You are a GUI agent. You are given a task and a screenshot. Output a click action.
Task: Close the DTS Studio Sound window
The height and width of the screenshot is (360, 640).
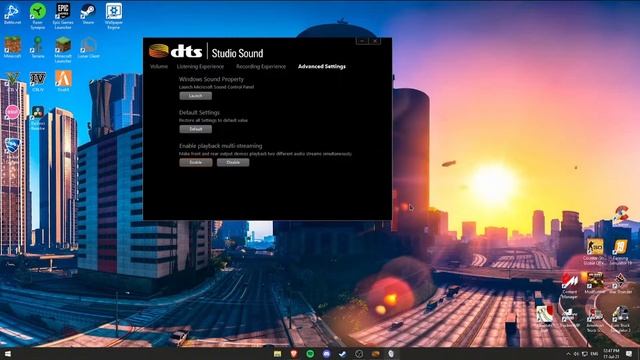click(x=375, y=41)
